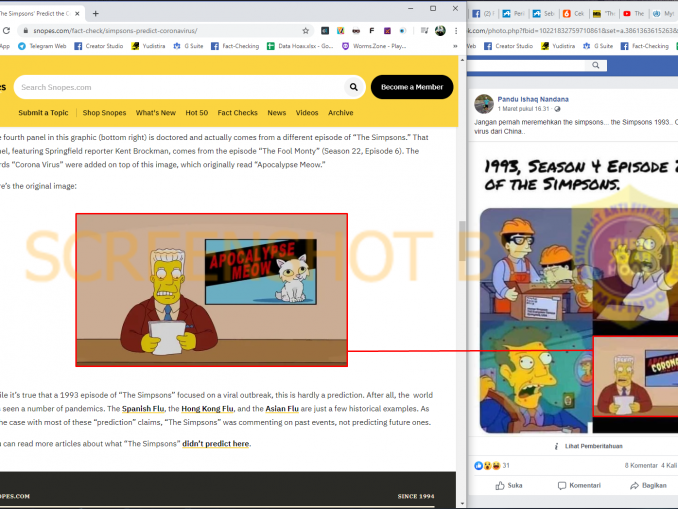Open Yudistira bookmark in left window

(x=148, y=46)
